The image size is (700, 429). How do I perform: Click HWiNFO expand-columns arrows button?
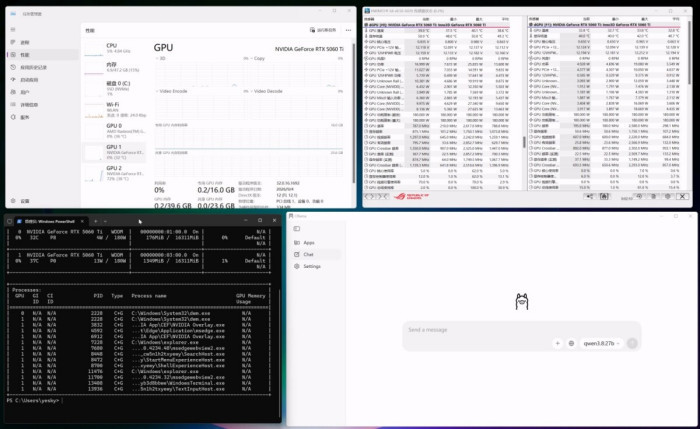coord(370,196)
